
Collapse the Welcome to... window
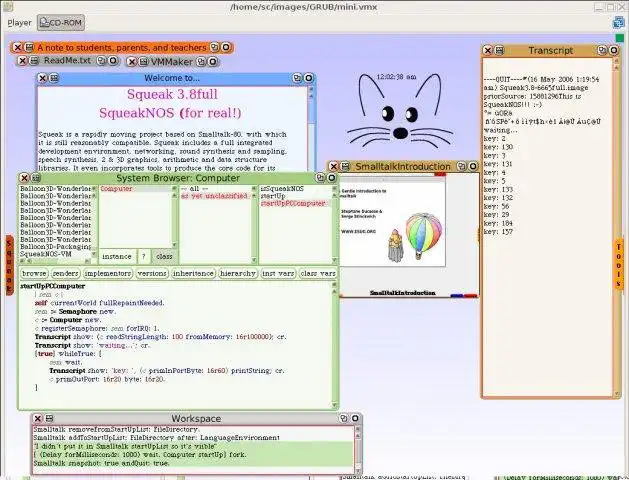pyautogui.click(x=308, y=78)
